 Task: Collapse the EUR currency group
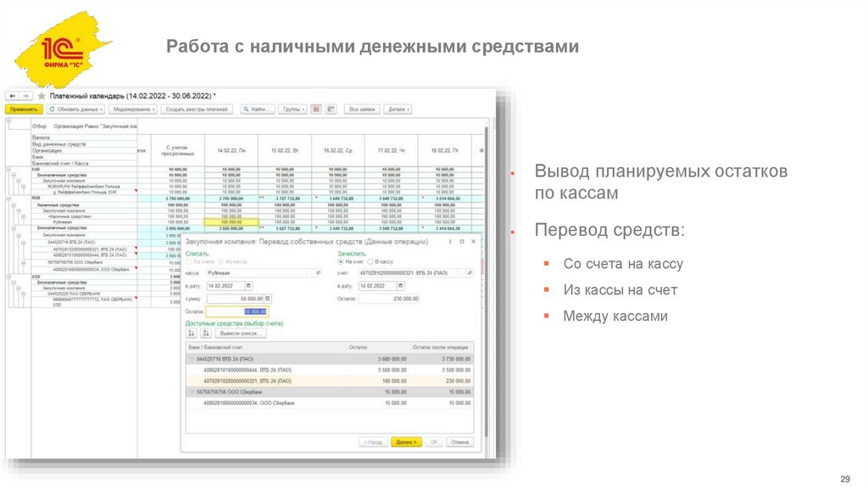click(x=8, y=170)
